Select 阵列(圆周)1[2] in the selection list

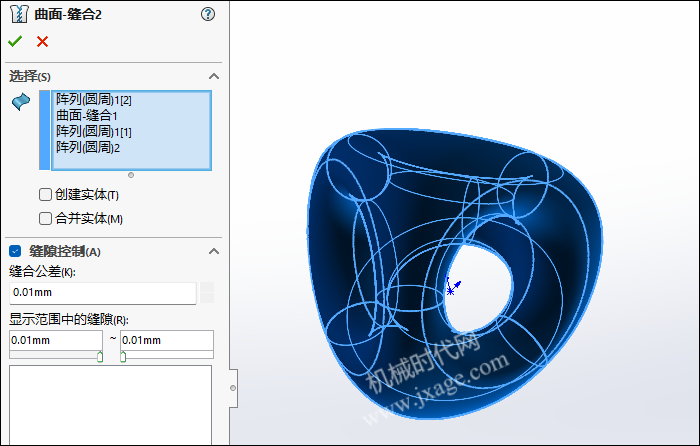[x=94, y=99]
